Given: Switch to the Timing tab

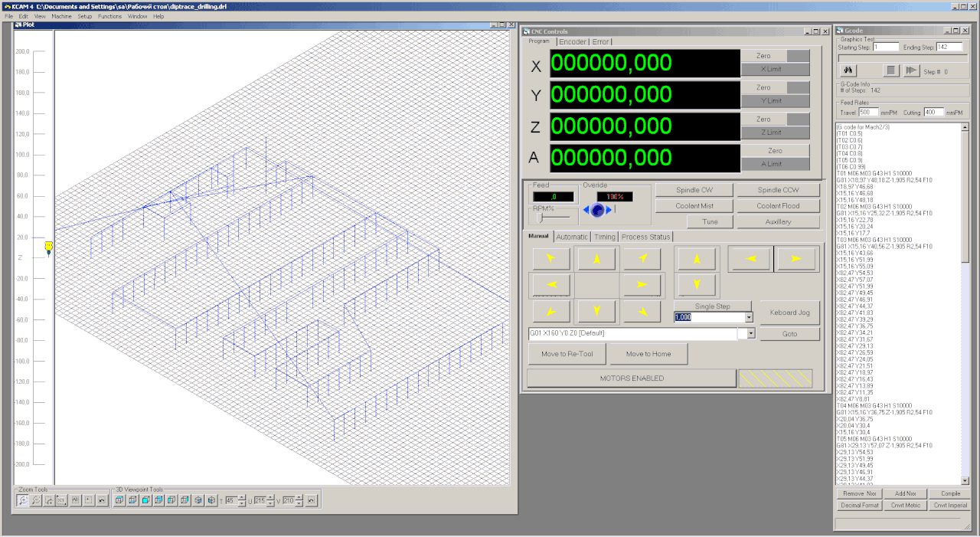Looking at the screenshot, I should point(604,237).
